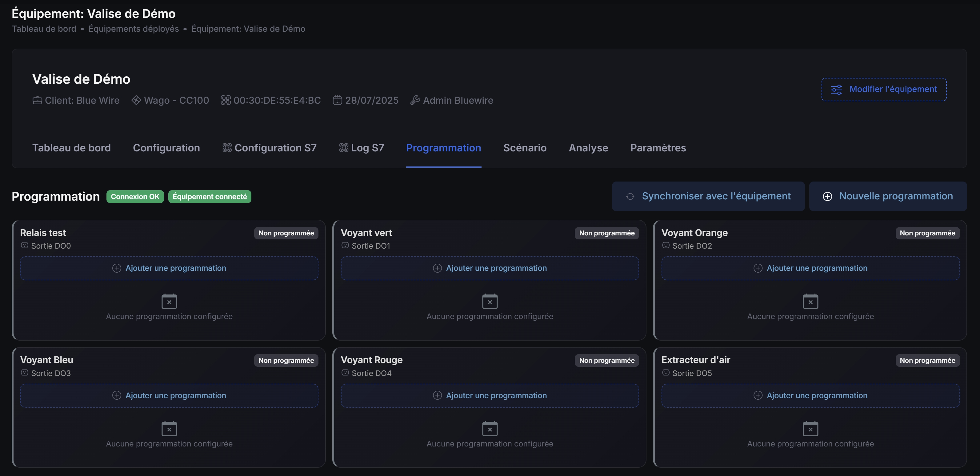Click the calendar icon next to 28/07/2025

coord(337,100)
